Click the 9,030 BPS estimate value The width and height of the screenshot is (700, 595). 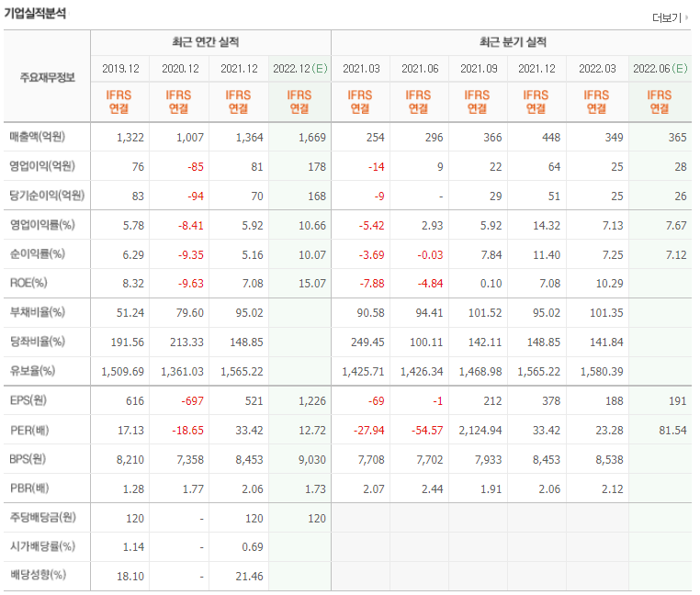pos(312,460)
